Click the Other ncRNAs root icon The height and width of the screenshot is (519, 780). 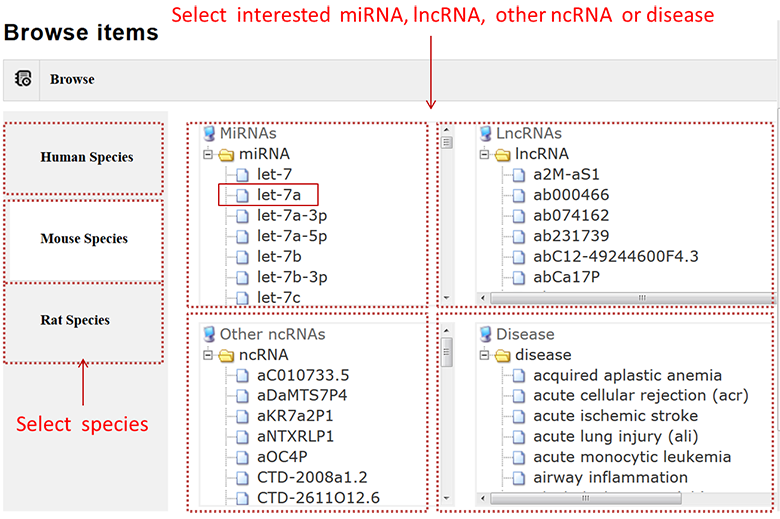click(209, 334)
